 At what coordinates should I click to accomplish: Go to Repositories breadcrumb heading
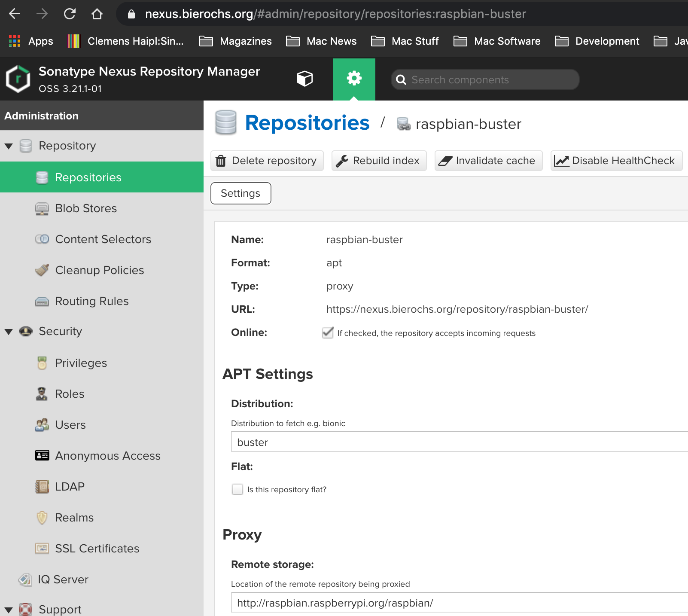pyautogui.click(x=307, y=123)
